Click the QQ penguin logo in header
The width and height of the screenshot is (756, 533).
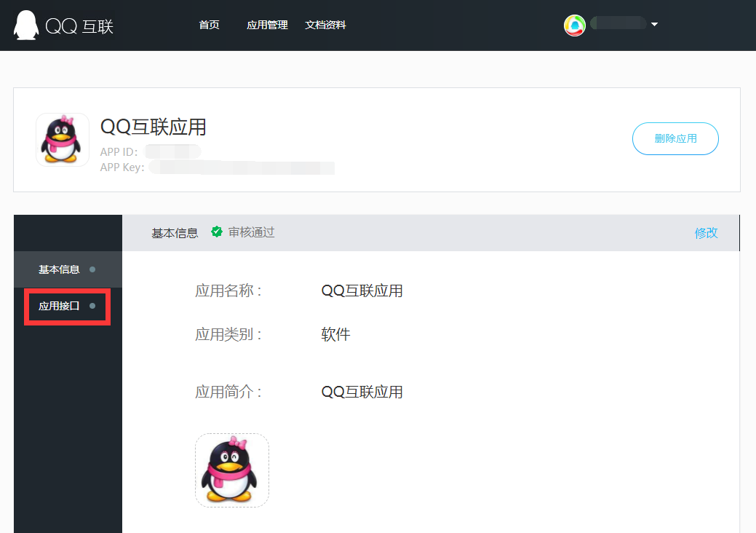tap(26, 25)
